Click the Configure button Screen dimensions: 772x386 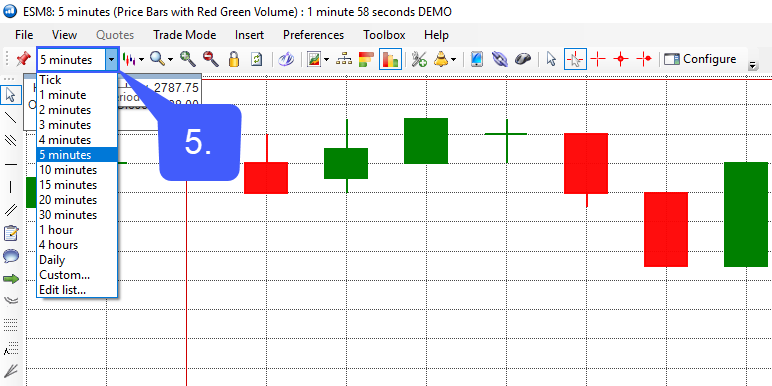click(x=700, y=59)
